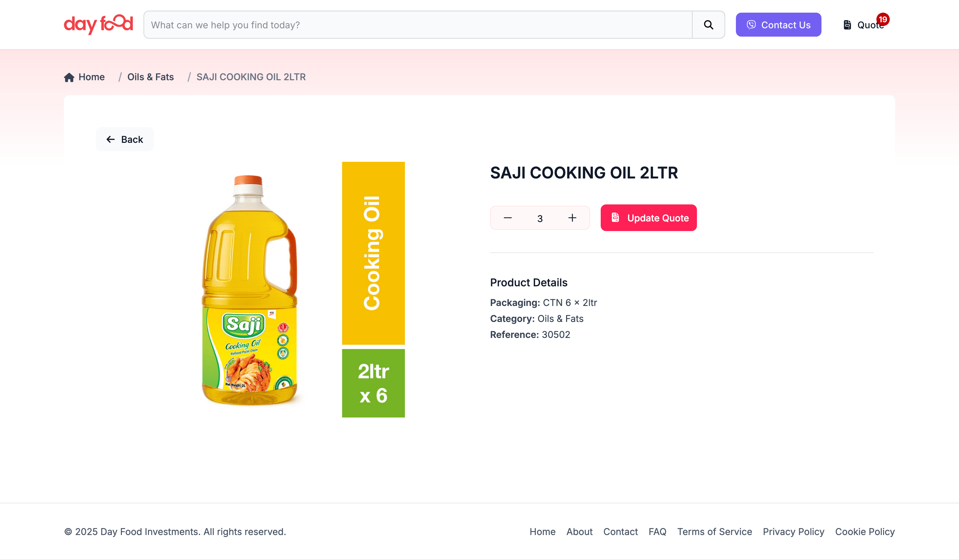
Task: Go back using the Back arrow button
Action: pyautogui.click(x=125, y=140)
